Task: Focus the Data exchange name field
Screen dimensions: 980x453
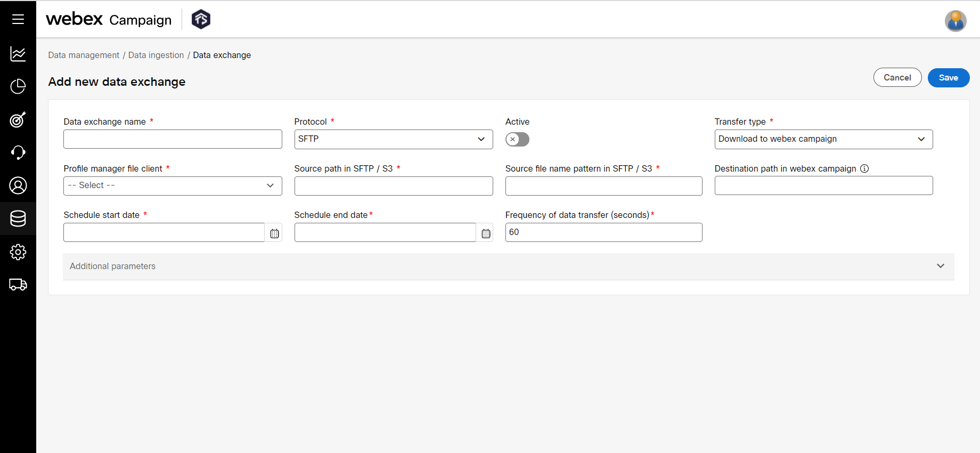Action: [x=173, y=139]
